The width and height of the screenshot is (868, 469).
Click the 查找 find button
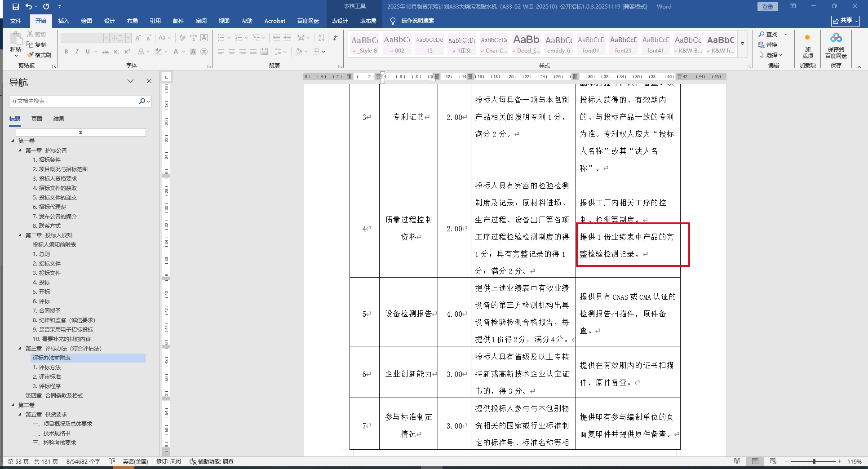(768, 34)
